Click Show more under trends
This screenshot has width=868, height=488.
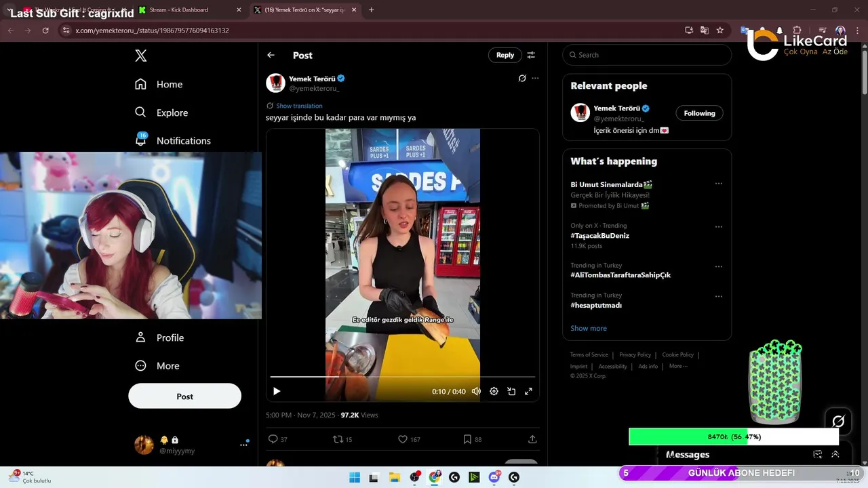pos(589,328)
